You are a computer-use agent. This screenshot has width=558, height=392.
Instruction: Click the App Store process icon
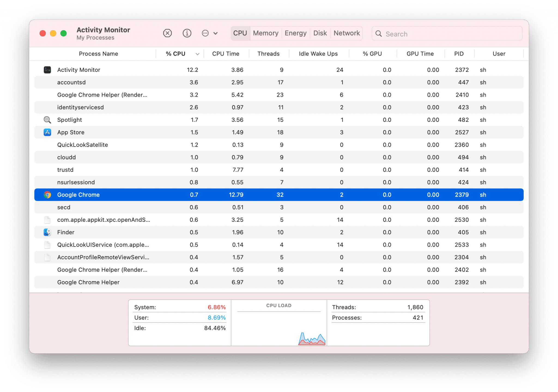coord(47,132)
